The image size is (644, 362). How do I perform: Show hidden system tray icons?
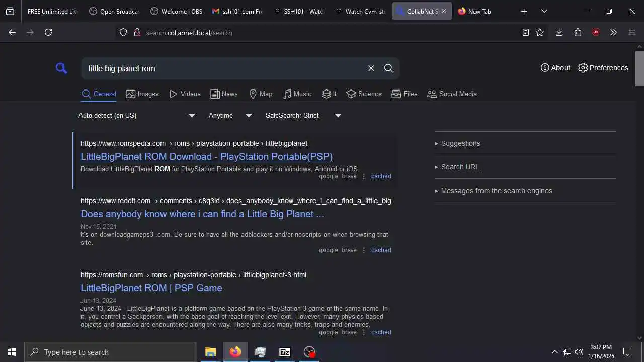pyautogui.click(x=554, y=352)
